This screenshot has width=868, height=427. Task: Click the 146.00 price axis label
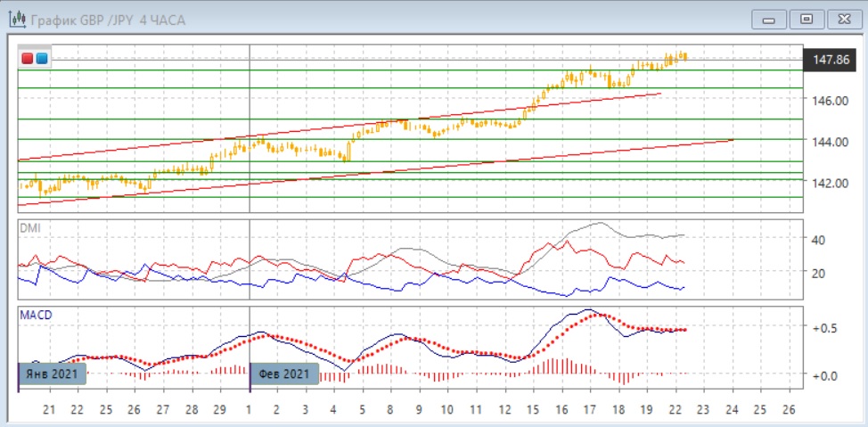coord(829,101)
